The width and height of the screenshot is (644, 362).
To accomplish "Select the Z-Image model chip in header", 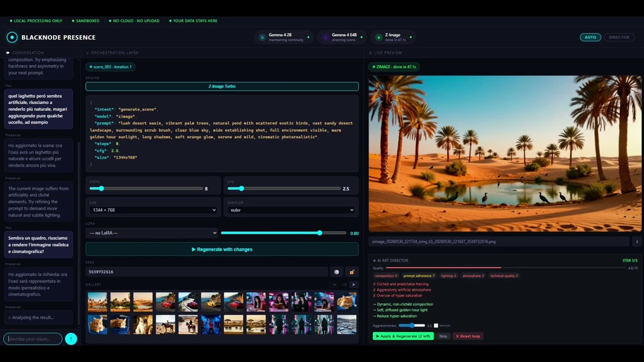I will pyautogui.click(x=394, y=37).
